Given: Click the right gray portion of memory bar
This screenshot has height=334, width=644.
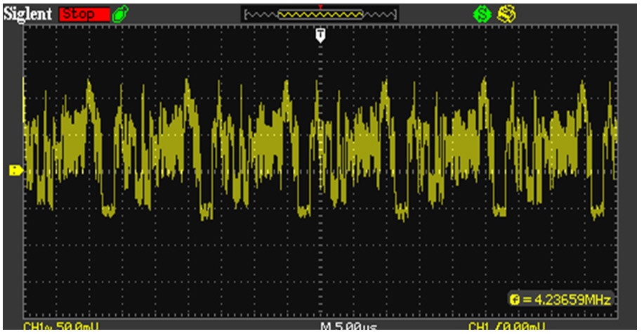Looking at the screenshot, I should click(381, 14).
